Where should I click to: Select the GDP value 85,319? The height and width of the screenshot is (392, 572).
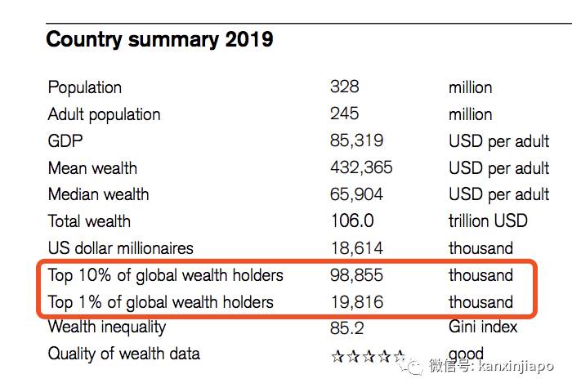tap(356, 140)
